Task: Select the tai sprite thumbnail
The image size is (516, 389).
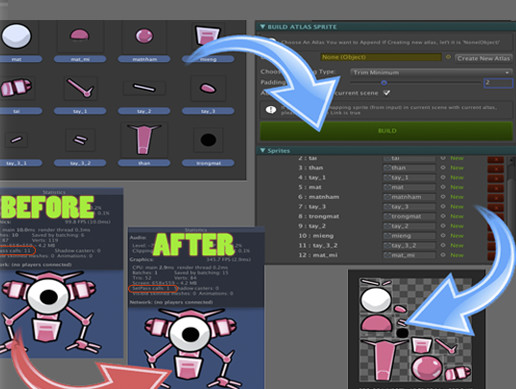Action: 16,87
